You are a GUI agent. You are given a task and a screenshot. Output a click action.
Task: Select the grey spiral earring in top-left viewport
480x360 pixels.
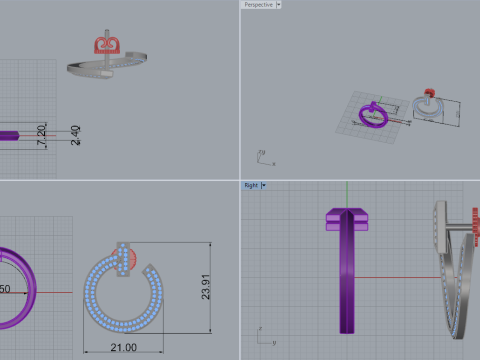coord(107,65)
